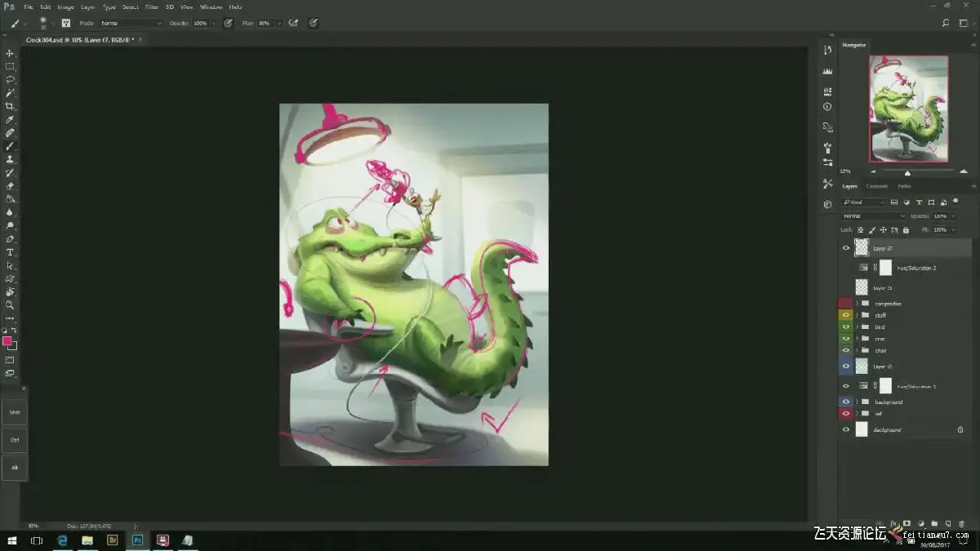Switch to the Paths tab

point(904,186)
